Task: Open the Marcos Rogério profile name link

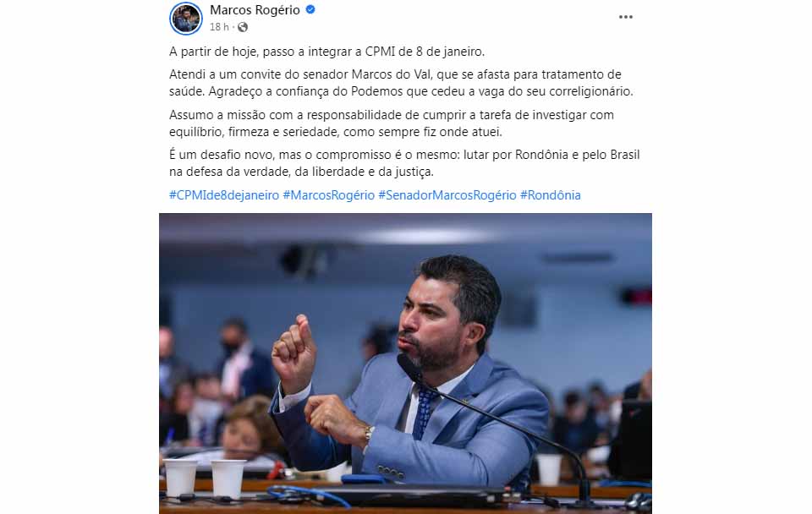Action: (255, 10)
